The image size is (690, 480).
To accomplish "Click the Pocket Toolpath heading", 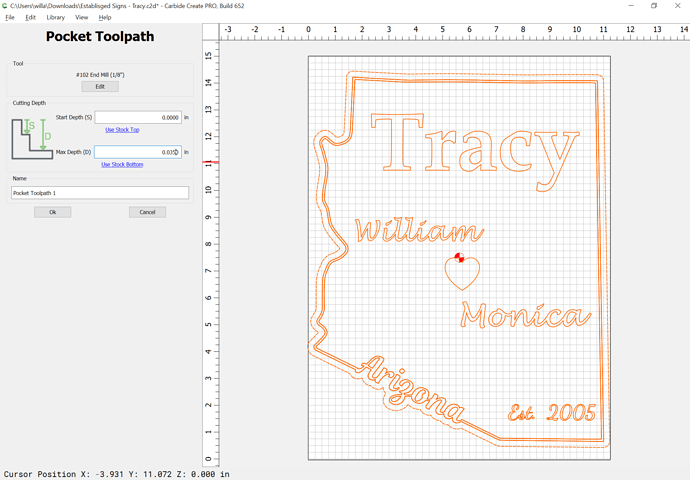I will click(x=100, y=37).
